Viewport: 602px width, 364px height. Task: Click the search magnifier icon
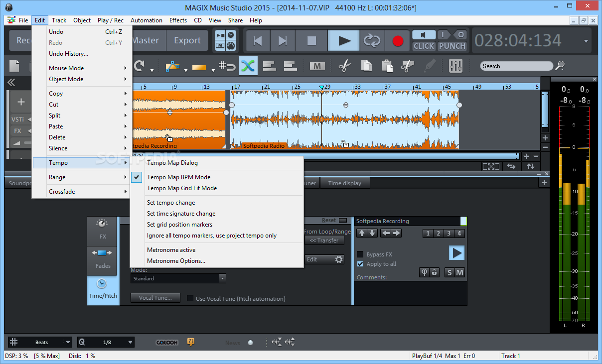point(560,66)
